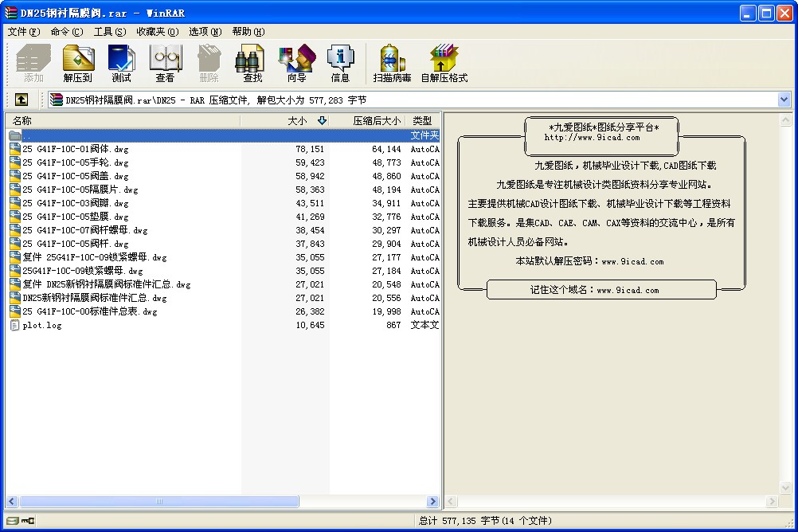Click right arrow of file list scrollbar
This screenshot has width=798, height=532.
coord(433,502)
